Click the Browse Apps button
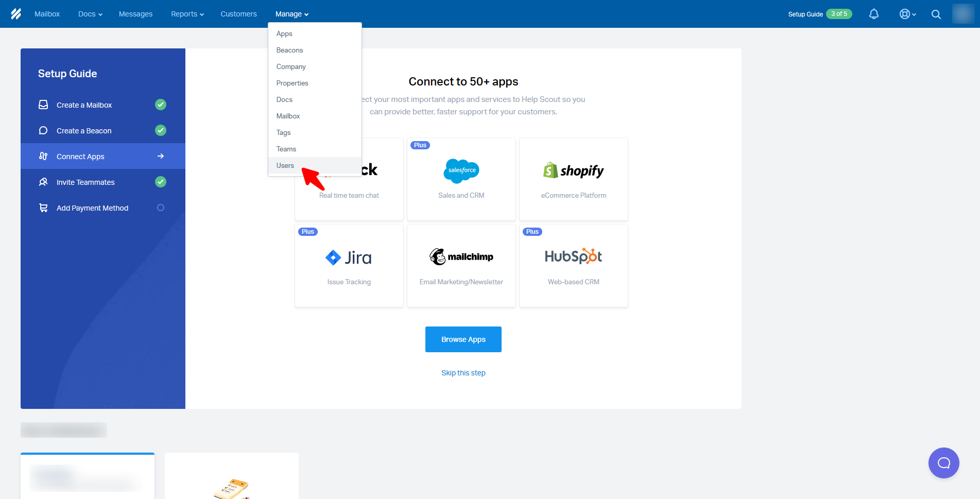The width and height of the screenshot is (980, 499). click(x=463, y=339)
